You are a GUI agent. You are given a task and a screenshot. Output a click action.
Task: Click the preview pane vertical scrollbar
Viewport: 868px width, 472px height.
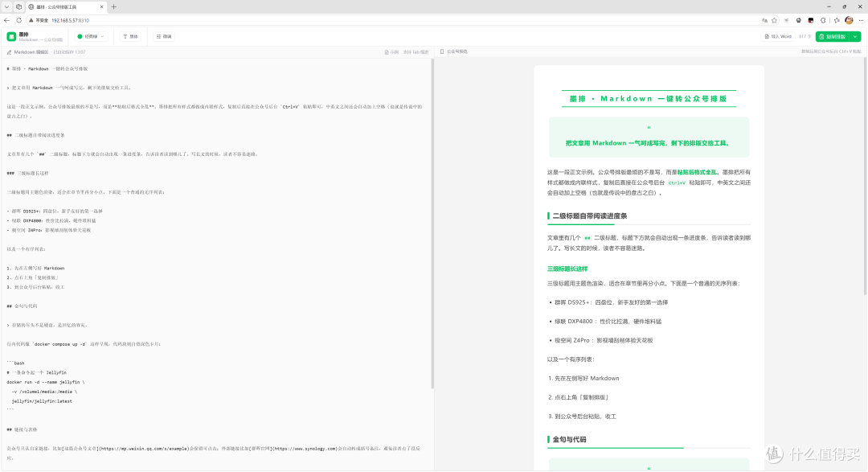point(866,177)
